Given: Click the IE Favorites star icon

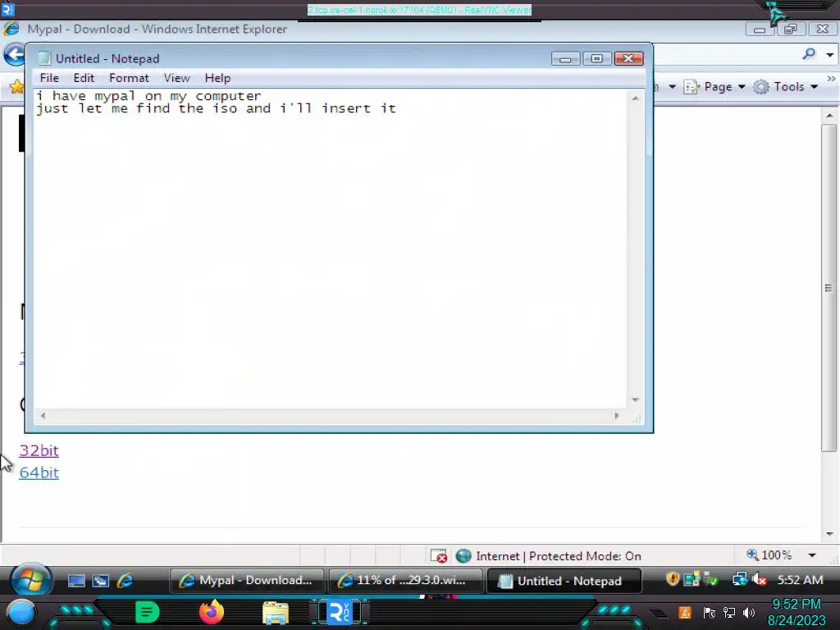Looking at the screenshot, I should [x=16, y=87].
